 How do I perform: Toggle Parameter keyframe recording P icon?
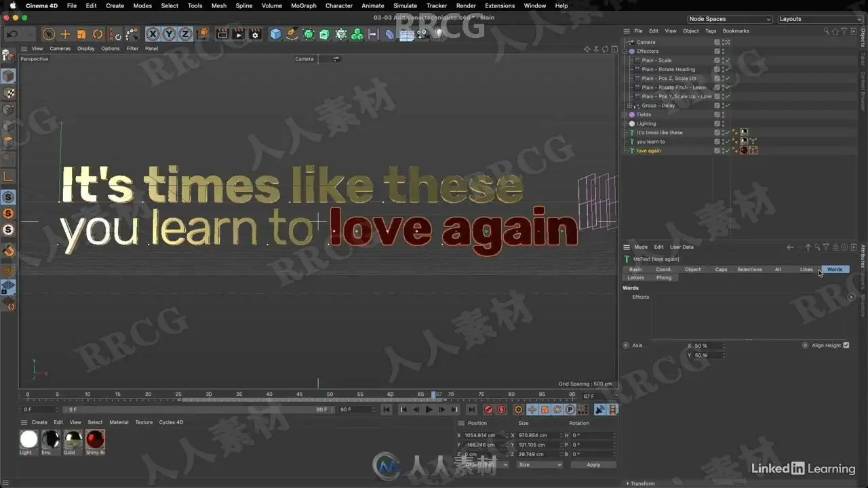coord(570,409)
